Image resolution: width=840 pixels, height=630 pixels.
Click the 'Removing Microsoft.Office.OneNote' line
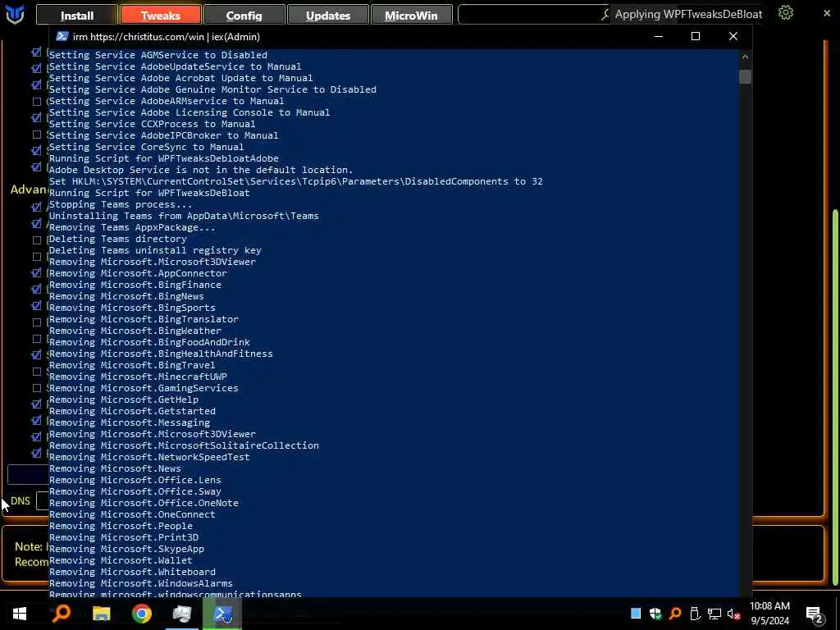click(x=144, y=503)
